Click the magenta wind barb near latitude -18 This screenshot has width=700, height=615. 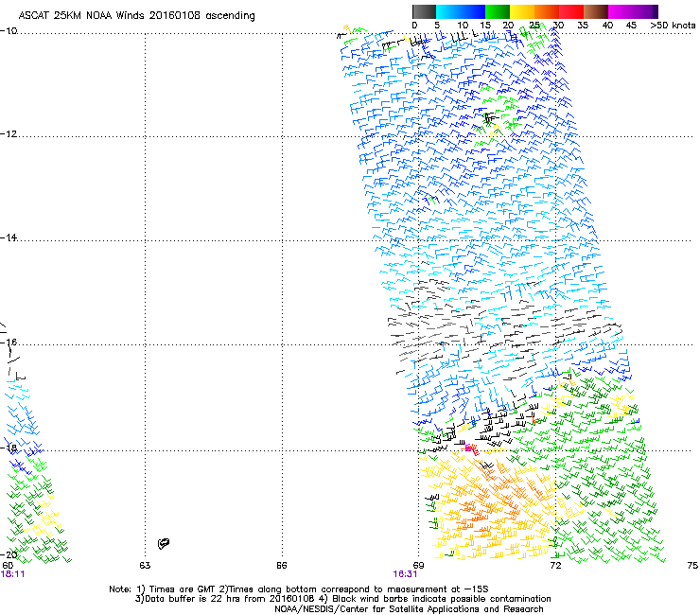point(469,448)
